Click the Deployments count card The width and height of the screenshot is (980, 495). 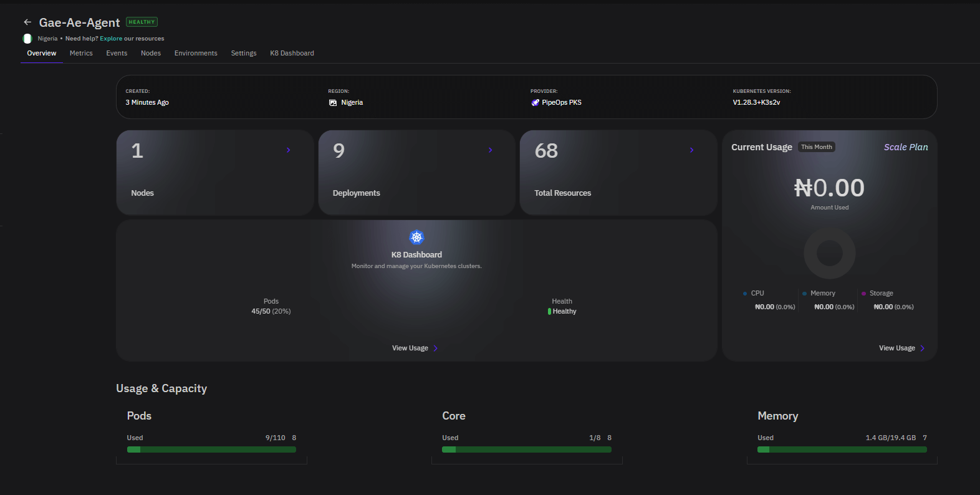416,173
